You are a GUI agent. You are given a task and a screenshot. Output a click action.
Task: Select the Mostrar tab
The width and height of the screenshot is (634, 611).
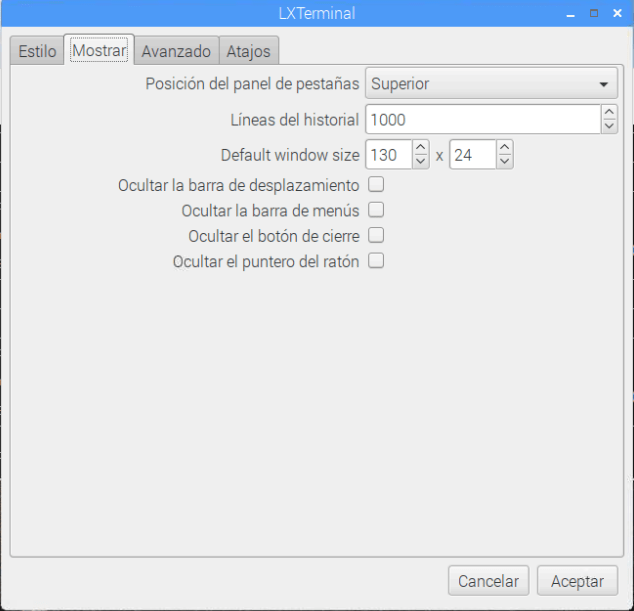(x=99, y=50)
